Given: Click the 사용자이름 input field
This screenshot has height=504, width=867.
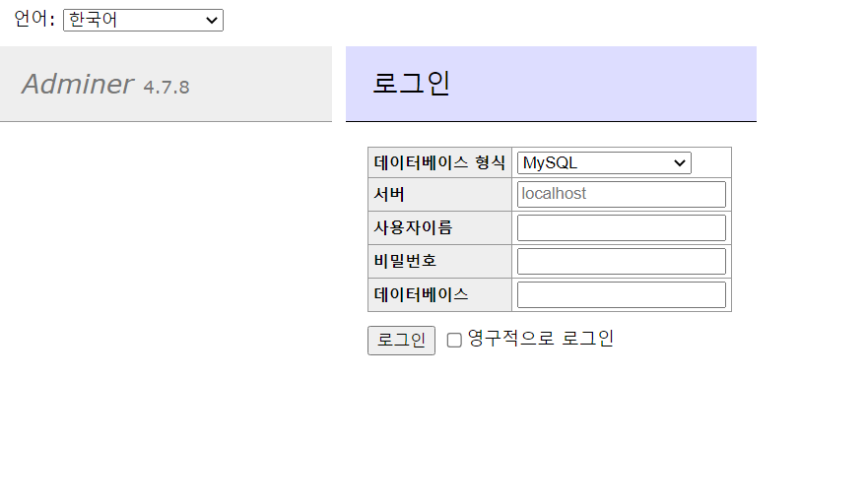Looking at the screenshot, I should coord(622,228).
